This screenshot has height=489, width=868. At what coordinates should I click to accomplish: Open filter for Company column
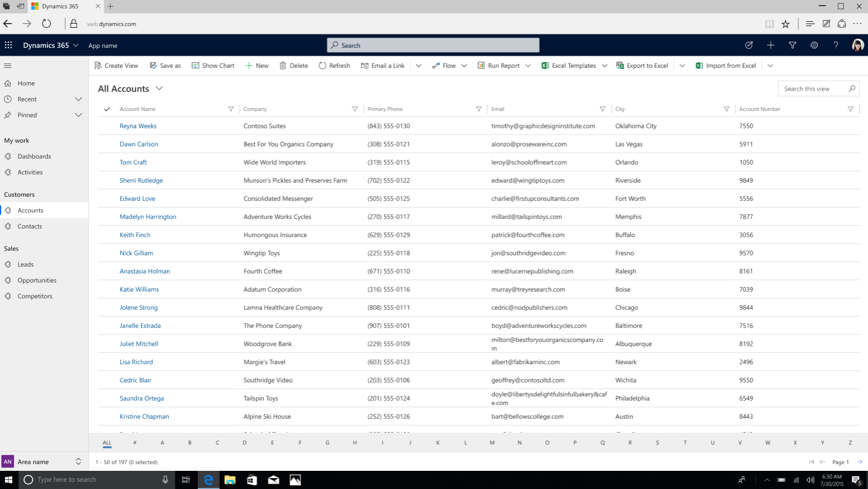point(355,109)
